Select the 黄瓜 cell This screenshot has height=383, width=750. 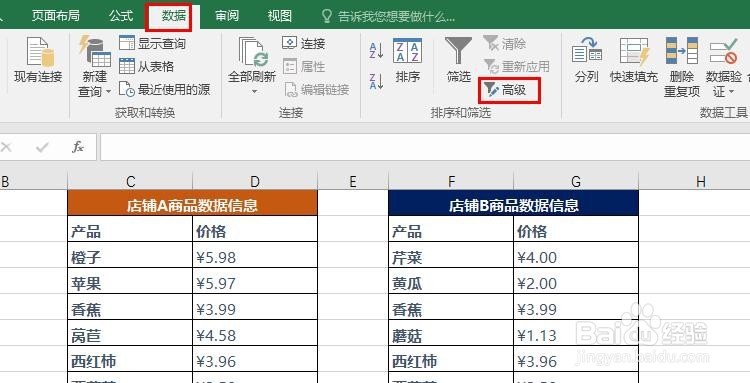point(451,281)
